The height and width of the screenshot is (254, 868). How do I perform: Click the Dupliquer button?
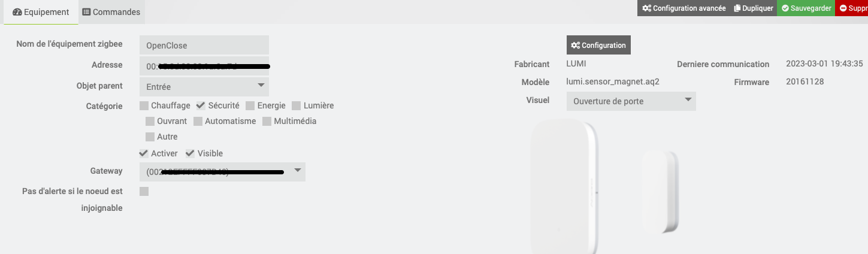tap(754, 8)
